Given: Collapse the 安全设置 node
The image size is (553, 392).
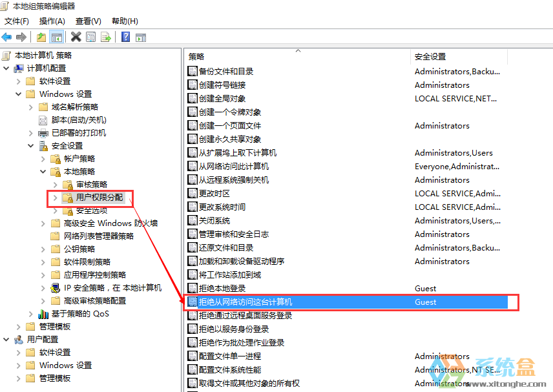Looking at the screenshot, I should click(x=30, y=145).
